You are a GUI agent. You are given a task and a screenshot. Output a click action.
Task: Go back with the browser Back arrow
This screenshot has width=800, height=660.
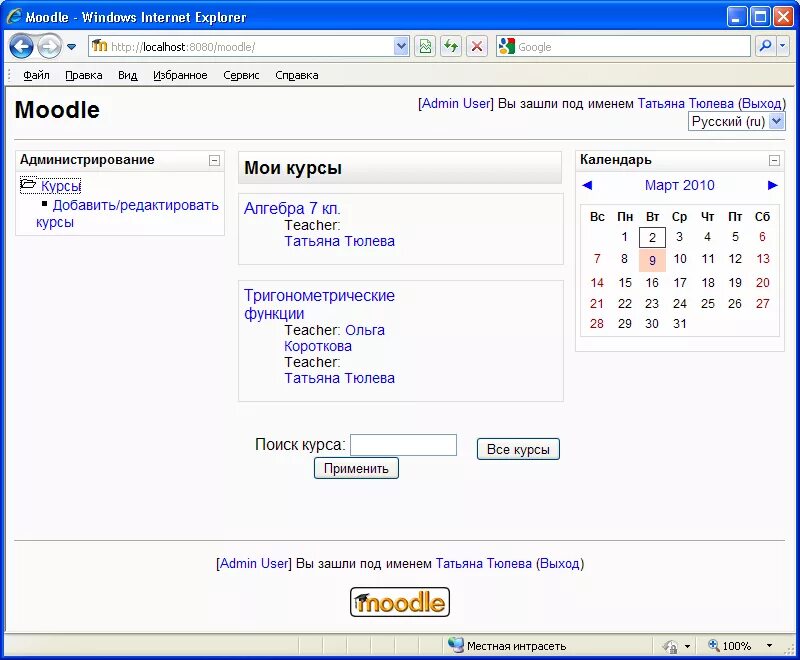21,47
